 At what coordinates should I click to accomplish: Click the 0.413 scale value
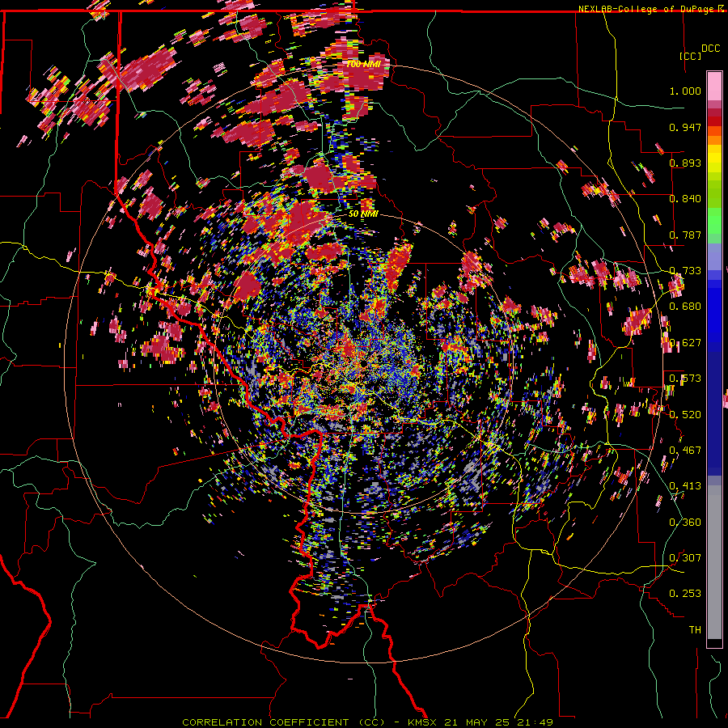(x=685, y=486)
